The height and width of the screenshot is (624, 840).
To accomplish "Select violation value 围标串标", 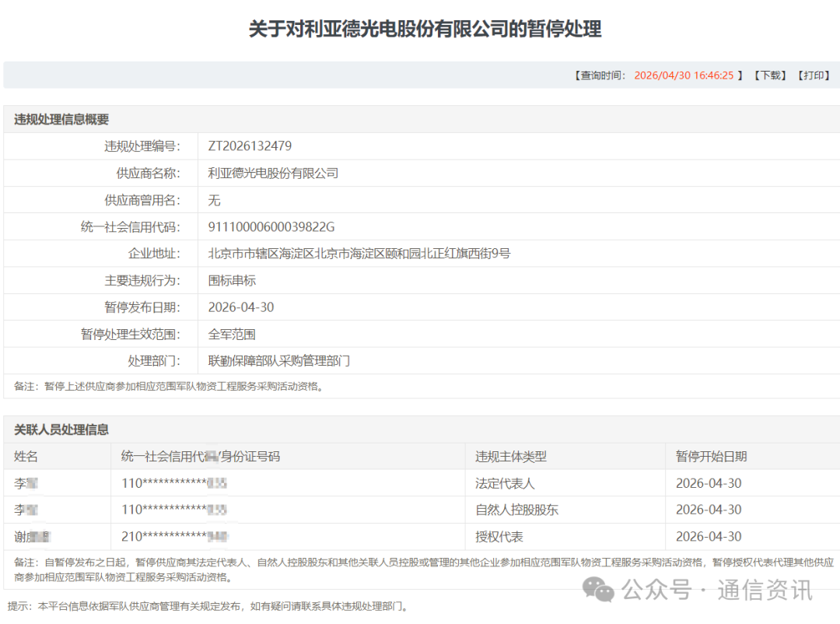I will click(x=232, y=280).
